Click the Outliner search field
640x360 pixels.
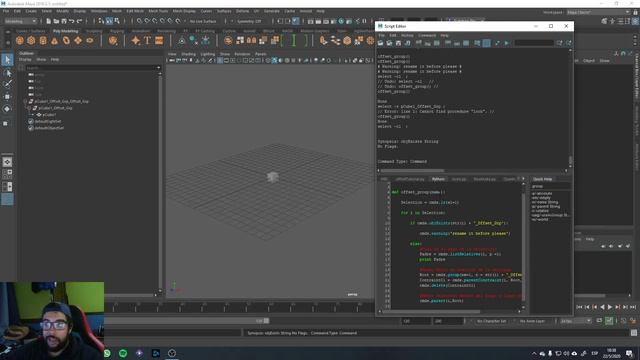click(x=93, y=68)
